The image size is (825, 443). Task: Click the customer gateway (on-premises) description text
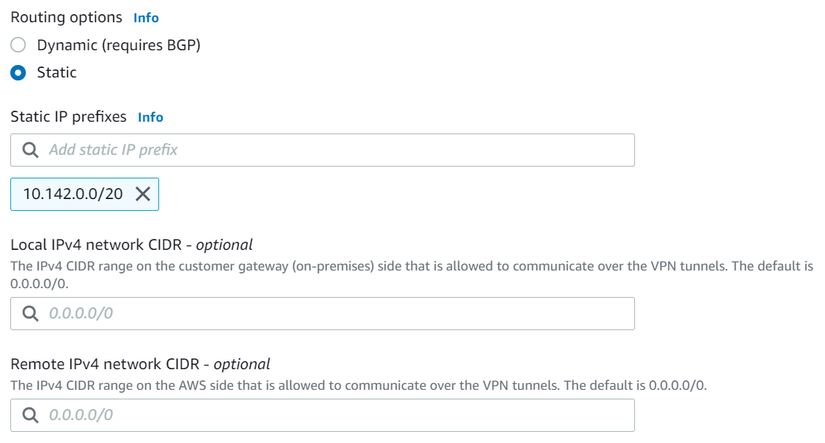(400, 267)
